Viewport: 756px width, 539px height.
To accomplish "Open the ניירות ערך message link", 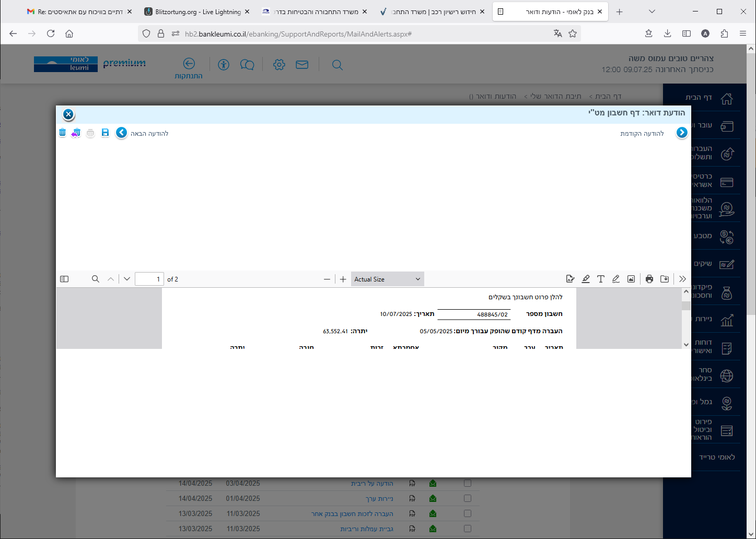I will (379, 499).
